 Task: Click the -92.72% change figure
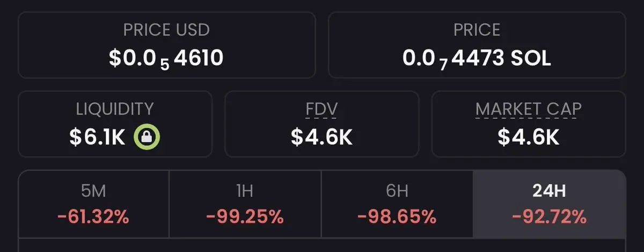point(549,217)
